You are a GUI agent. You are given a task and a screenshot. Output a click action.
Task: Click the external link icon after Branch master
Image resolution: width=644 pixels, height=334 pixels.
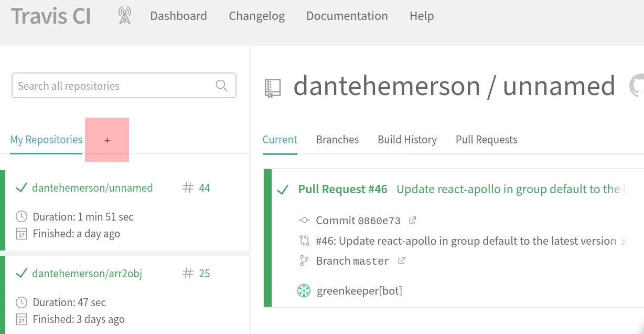pos(402,260)
